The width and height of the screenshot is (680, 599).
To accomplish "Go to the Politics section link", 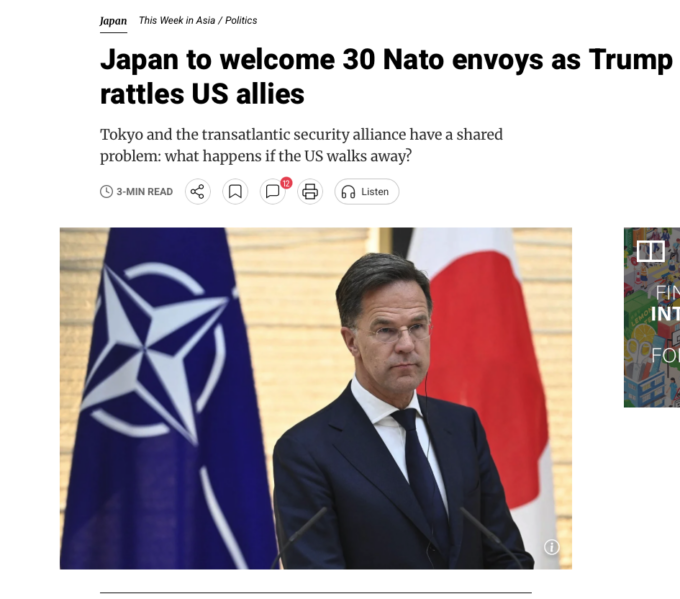I will [x=241, y=20].
